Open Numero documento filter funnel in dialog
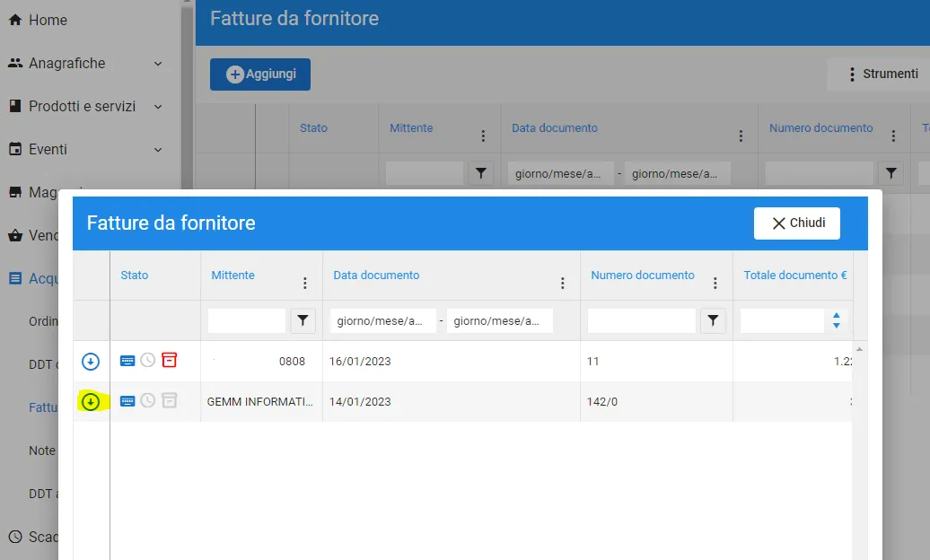This screenshot has height=560, width=930. tap(713, 320)
